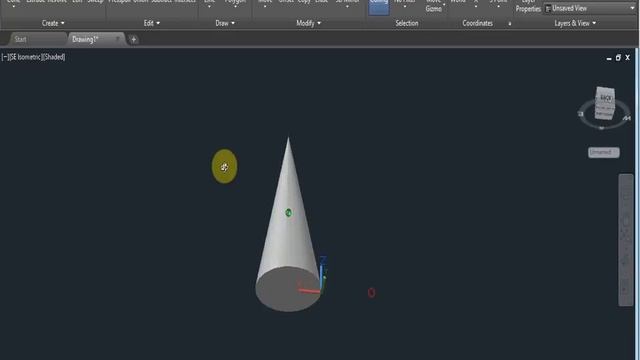Open Layer Properties

coord(528,6)
